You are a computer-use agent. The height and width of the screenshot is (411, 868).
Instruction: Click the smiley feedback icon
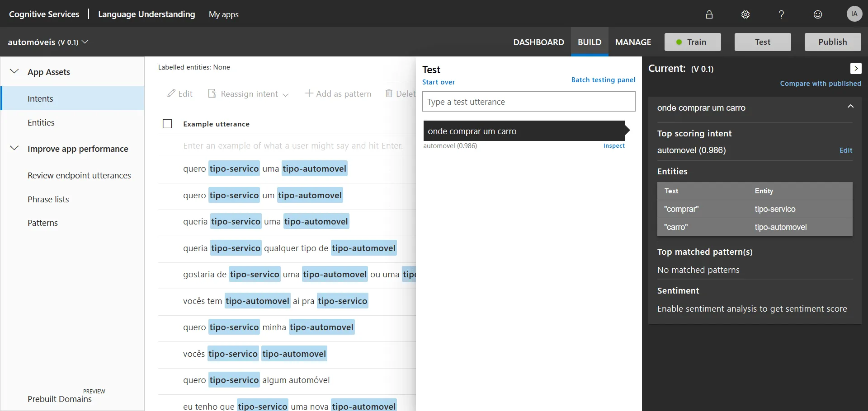(818, 14)
